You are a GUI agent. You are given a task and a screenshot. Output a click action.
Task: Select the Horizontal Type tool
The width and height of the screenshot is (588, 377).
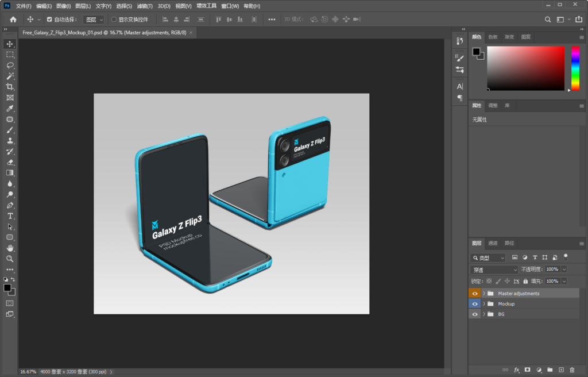pos(10,216)
